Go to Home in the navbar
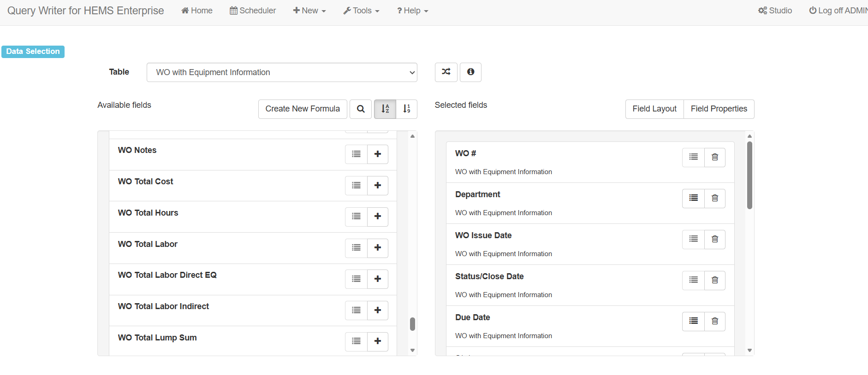The image size is (868, 375). (197, 11)
